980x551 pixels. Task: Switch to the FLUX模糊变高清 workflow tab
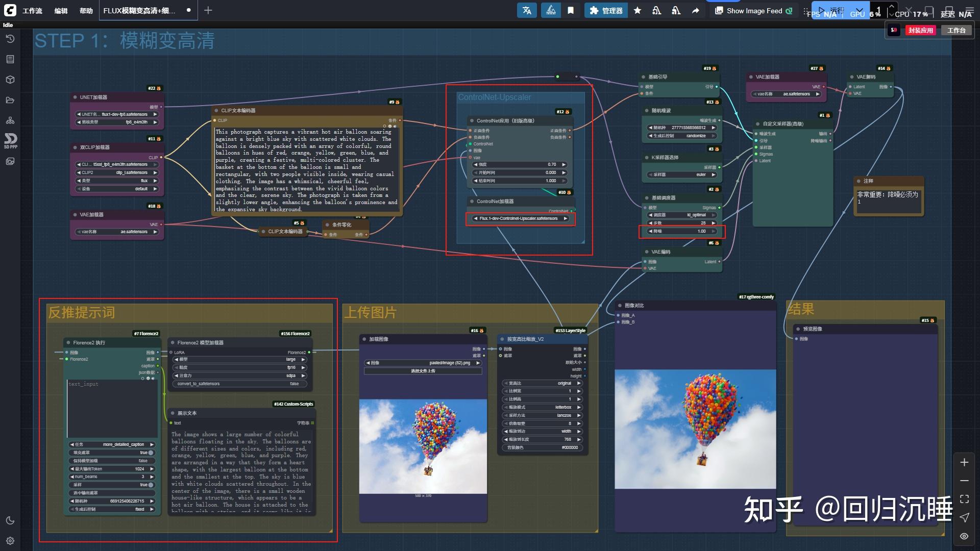pyautogui.click(x=135, y=10)
